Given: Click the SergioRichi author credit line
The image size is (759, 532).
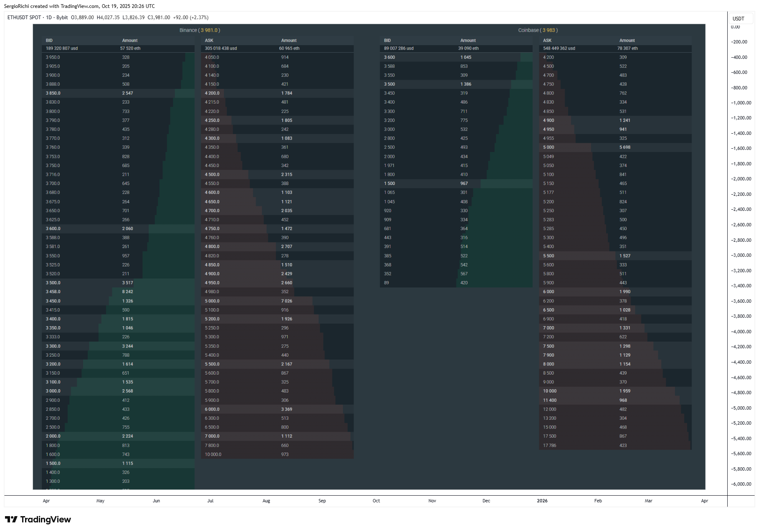Looking at the screenshot, I should click(79, 6).
